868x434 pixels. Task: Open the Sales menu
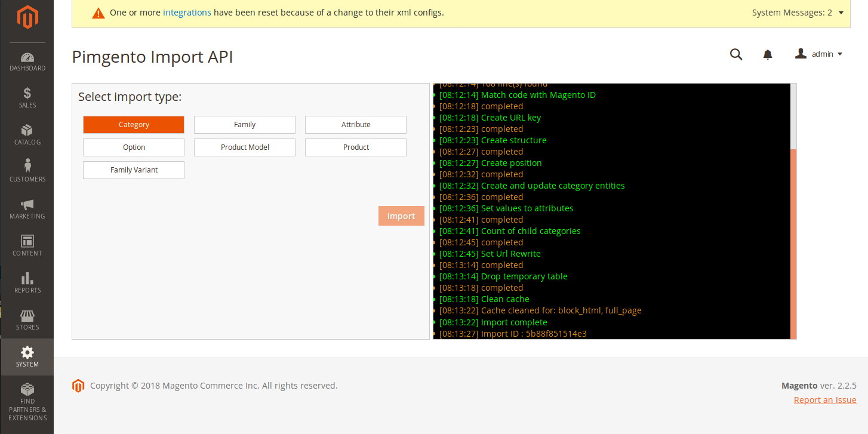[x=27, y=99]
